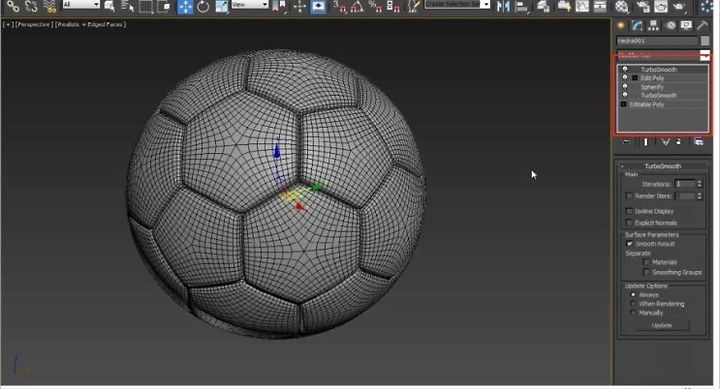Toggle lightbulb of TurboSmooth below Spherify
Image resolution: width=720 pixels, height=389 pixels.
(x=624, y=95)
